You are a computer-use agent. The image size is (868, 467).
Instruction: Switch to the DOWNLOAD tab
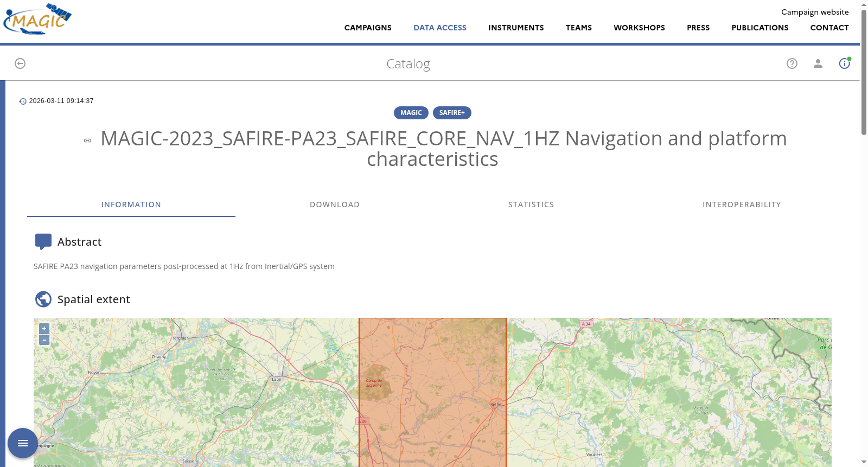click(x=335, y=204)
